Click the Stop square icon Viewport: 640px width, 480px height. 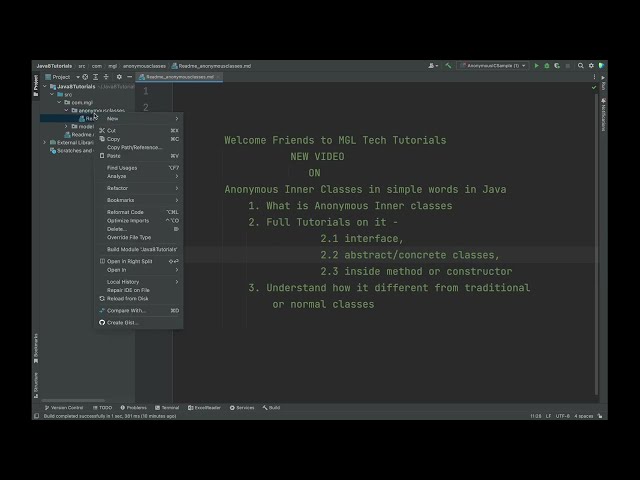(x=567, y=66)
